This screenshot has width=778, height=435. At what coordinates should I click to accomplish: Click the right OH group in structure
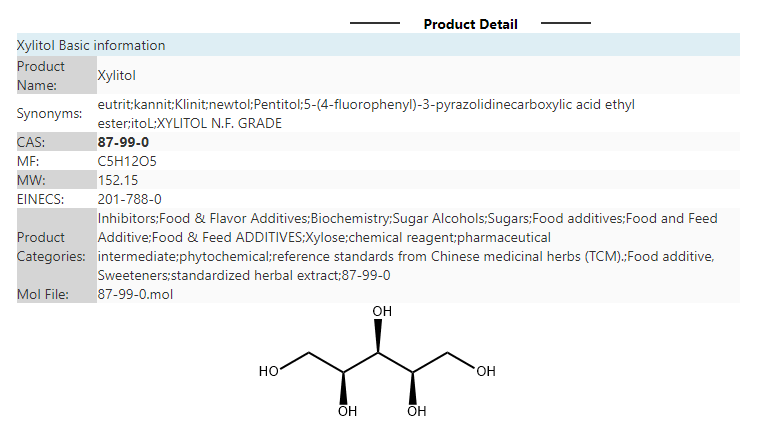coord(486,371)
